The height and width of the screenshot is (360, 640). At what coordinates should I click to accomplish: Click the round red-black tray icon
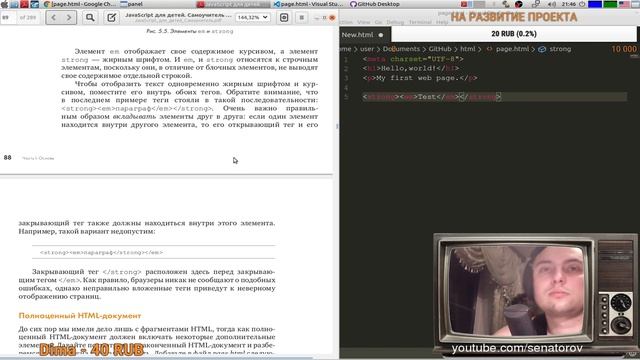519,4
